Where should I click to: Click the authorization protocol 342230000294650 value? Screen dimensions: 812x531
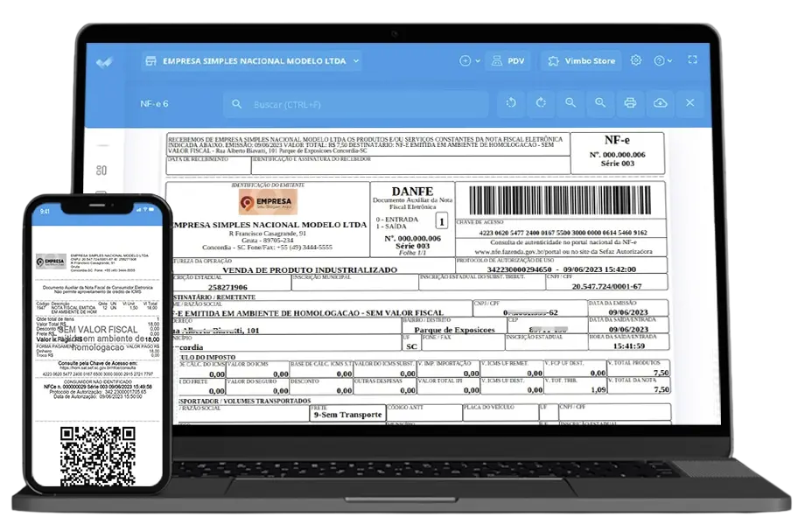click(520, 269)
